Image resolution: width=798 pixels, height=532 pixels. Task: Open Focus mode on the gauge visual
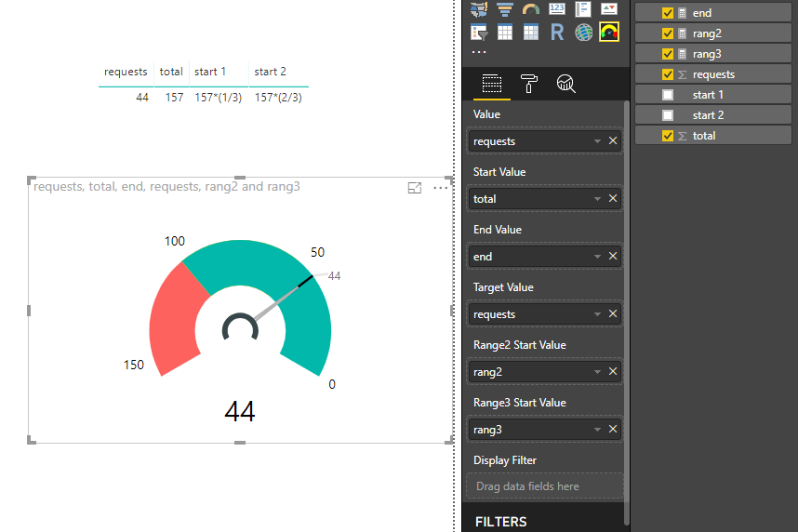pos(415,188)
